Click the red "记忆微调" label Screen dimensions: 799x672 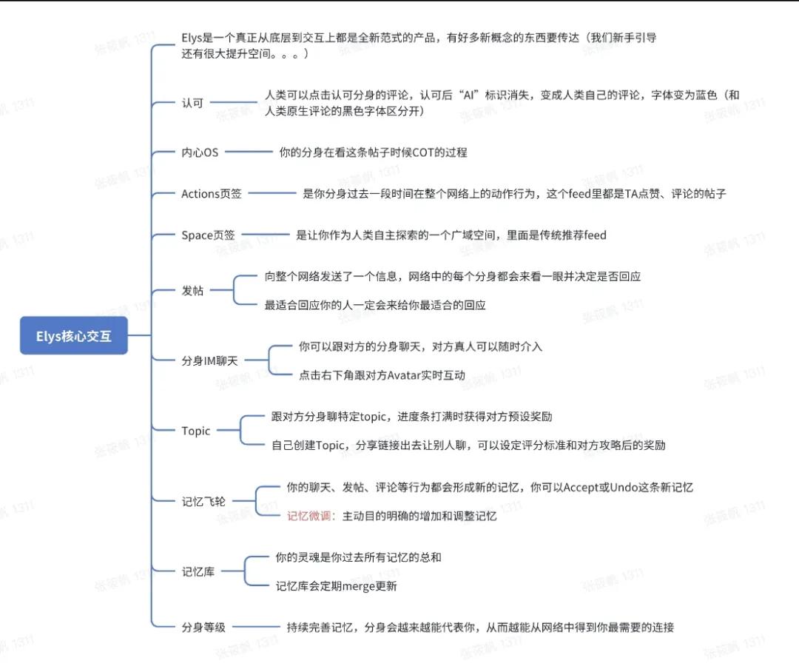(x=309, y=516)
